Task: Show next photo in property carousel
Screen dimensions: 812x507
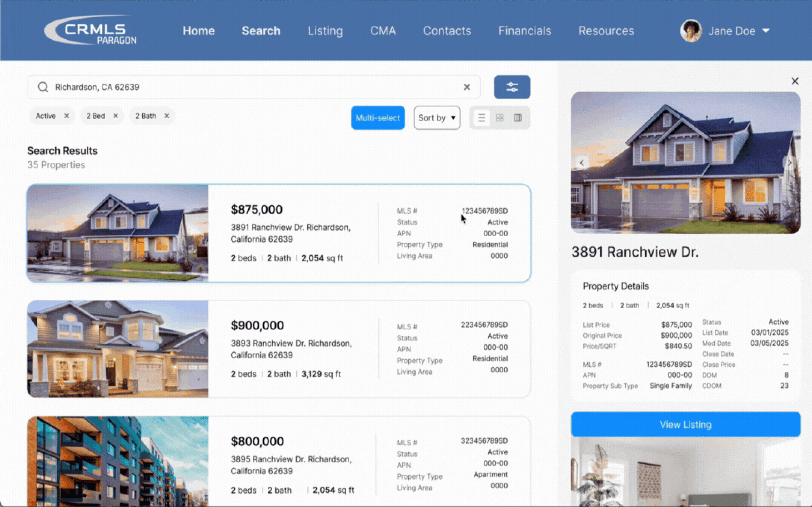Action: pos(789,163)
